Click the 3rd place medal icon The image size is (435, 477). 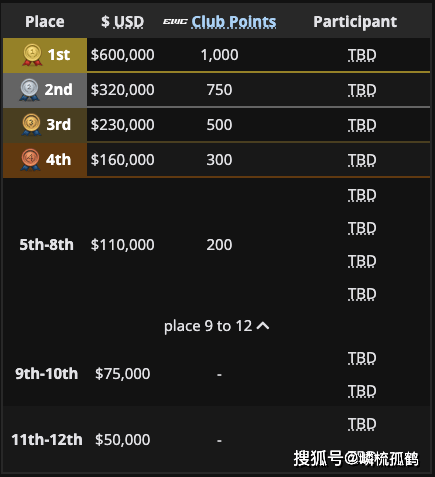(31, 125)
